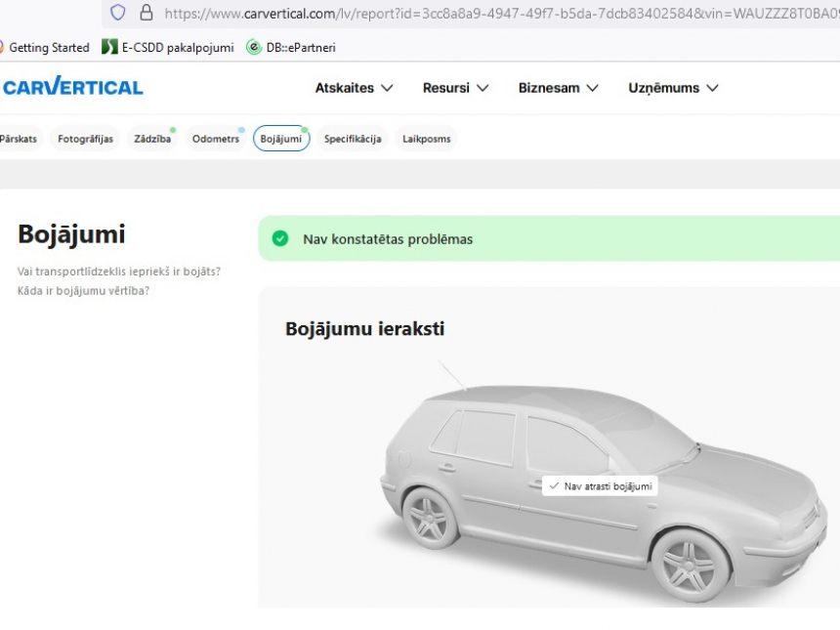Click the carVertical URL in address bar
Image resolution: width=840 pixels, height=630 pixels.
pos(501,14)
